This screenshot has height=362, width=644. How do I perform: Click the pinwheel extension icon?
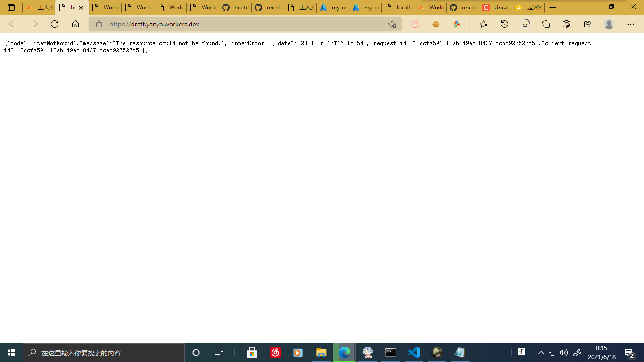click(x=456, y=24)
